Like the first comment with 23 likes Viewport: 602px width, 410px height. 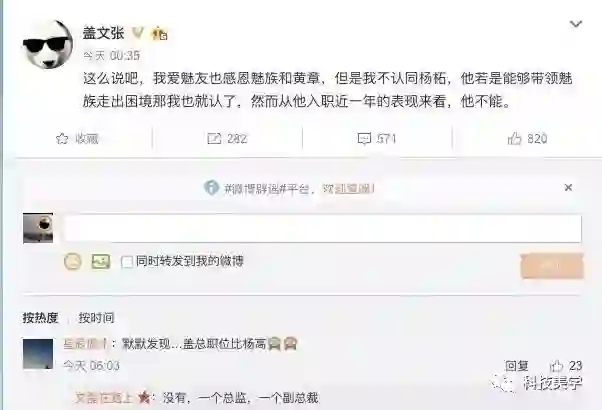click(x=556, y=366)
